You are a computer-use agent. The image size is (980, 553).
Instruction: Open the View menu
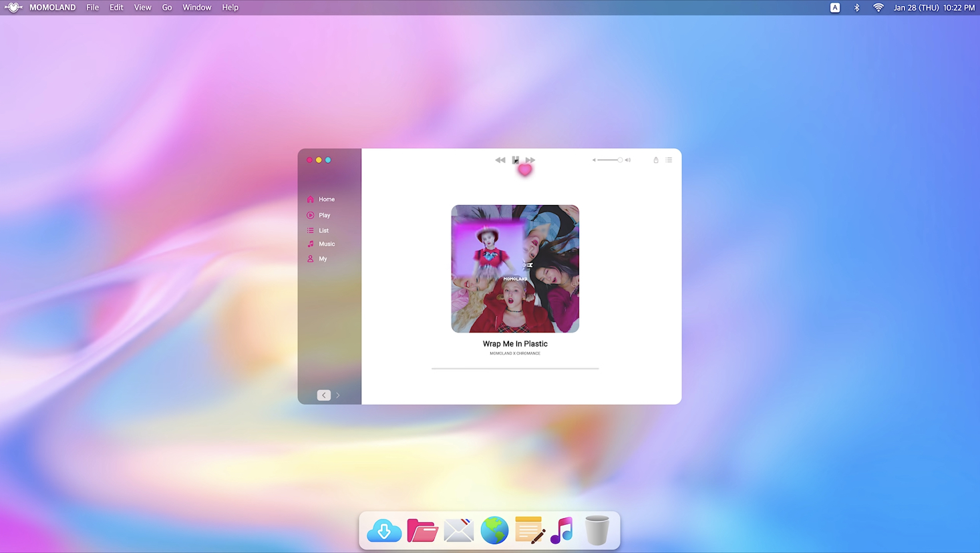click(x=142, y=7)
